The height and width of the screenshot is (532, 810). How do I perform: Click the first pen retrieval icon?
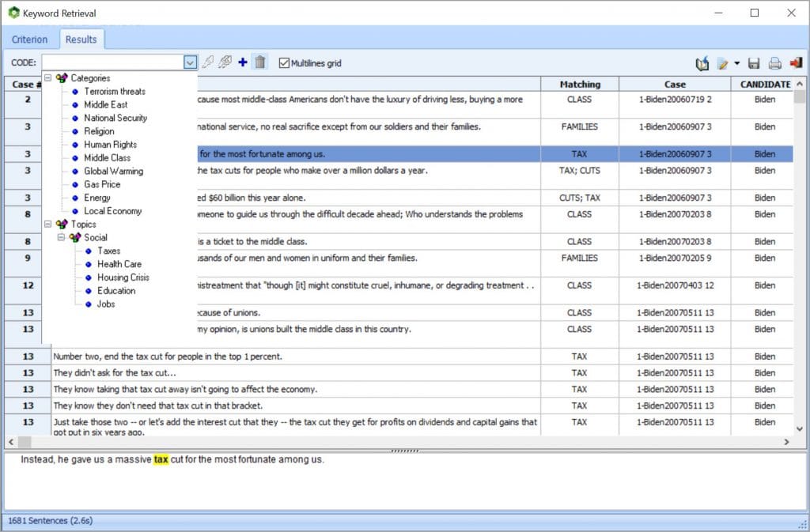click(208, 62)
